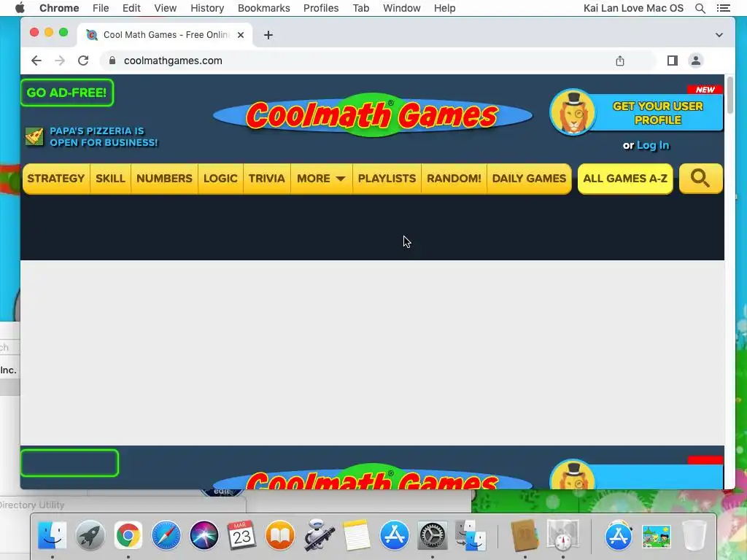Launch Safari from the Dock
747x560 pixels.
point(166,535)
